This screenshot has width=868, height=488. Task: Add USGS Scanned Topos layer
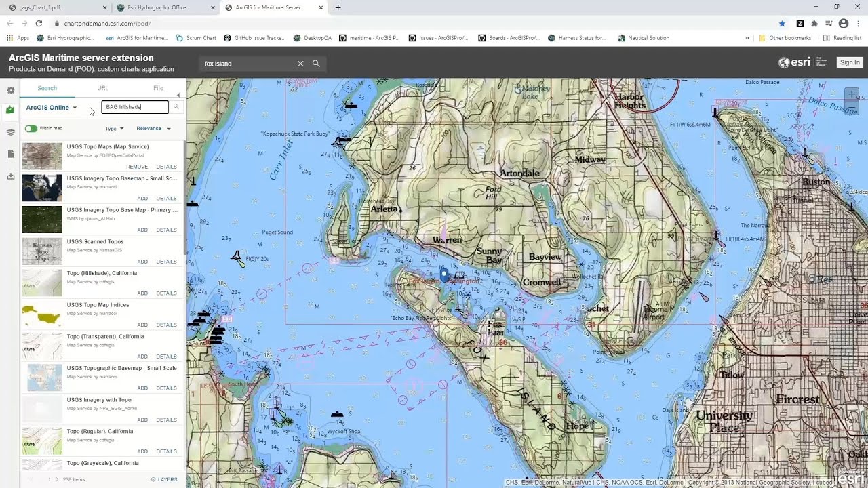[x=142, y=262]
